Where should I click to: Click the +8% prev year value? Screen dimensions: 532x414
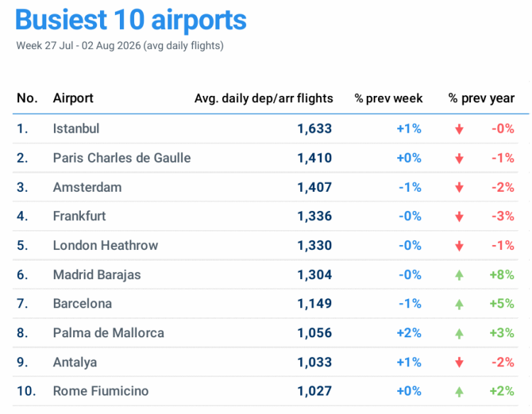tap(501, 274)
